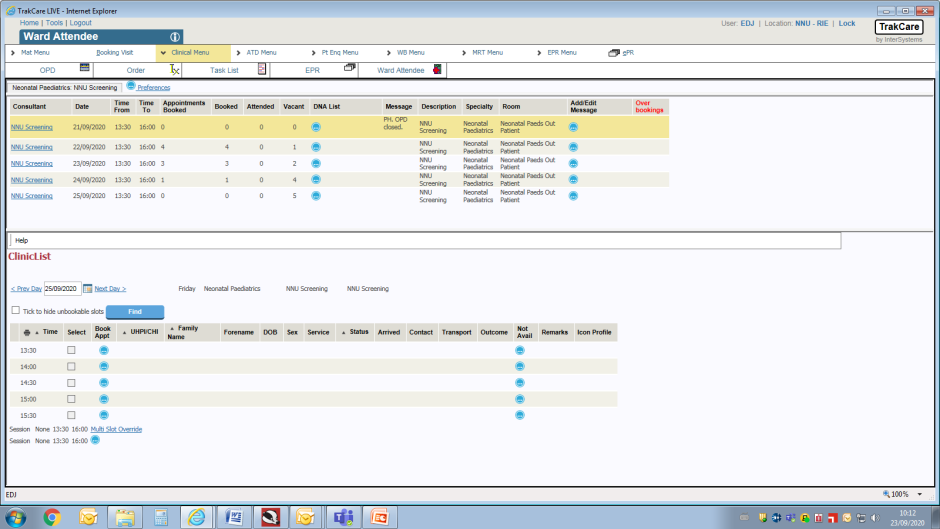The height and width of the screenshot is (529, 940).
Task: Expand the ATD Menu
Action: pos(261,53)
